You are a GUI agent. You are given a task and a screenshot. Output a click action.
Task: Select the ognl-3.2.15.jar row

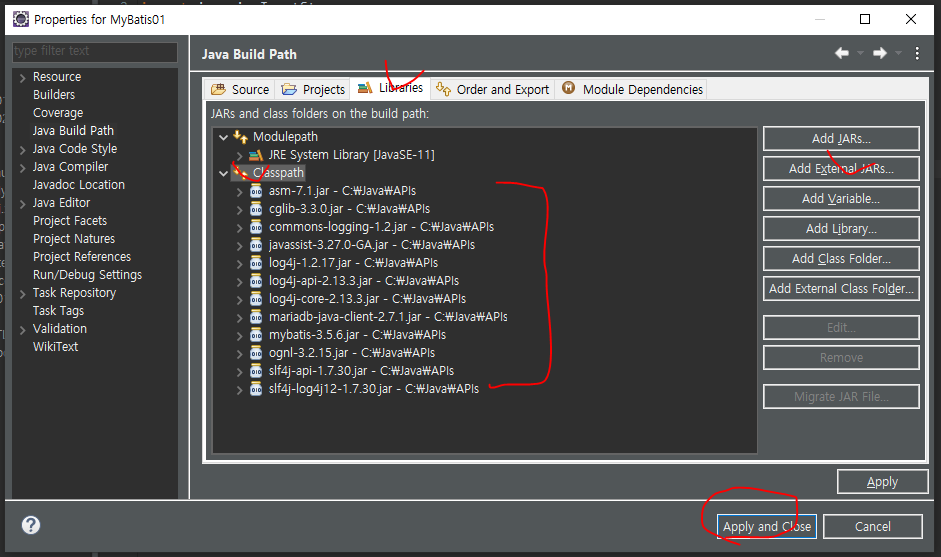pos(352,353)
